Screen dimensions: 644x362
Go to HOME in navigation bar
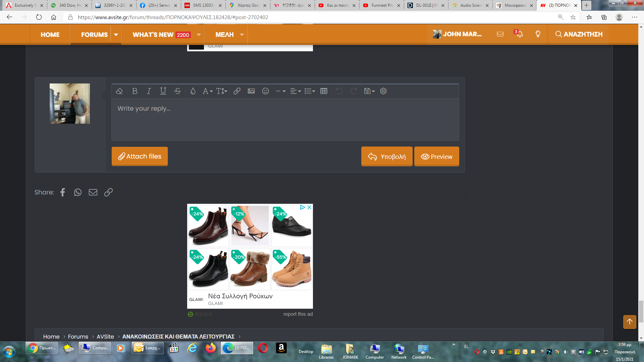(x=50, y=35)
